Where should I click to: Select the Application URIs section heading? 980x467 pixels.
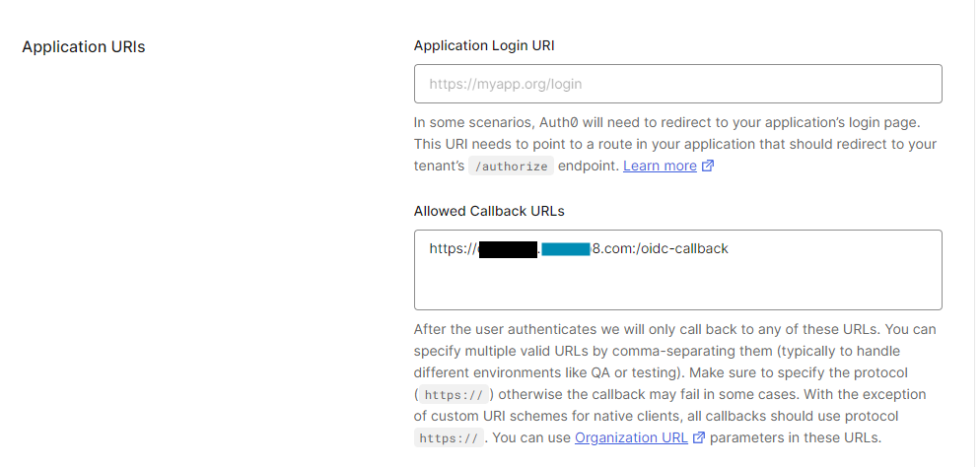[84, 46]
